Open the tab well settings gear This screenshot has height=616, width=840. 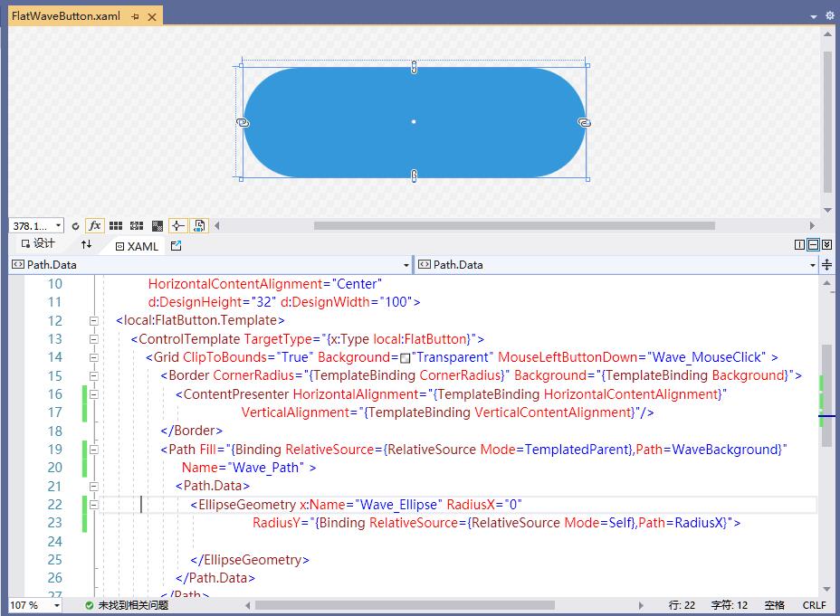[x=829, y=15]
